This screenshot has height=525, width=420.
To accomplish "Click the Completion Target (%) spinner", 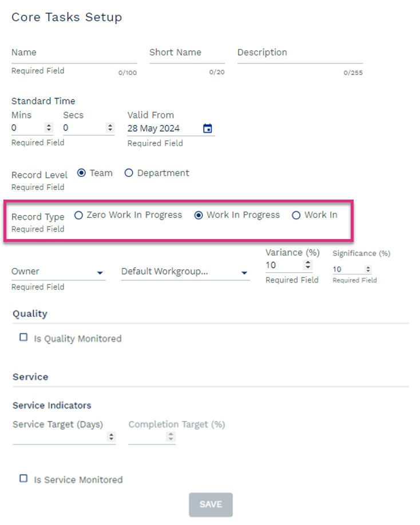I will (171, 437).
